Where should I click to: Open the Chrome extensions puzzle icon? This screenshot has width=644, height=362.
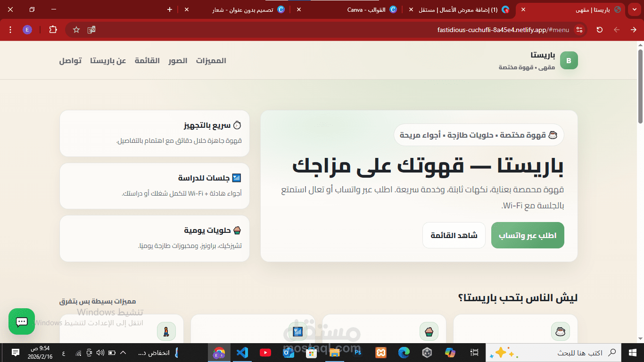(x=53, y=30)
